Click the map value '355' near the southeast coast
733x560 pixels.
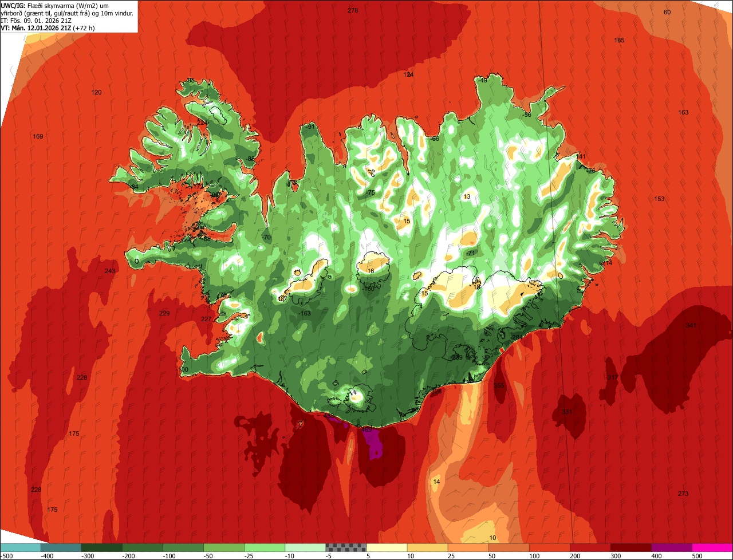[499, 385]
